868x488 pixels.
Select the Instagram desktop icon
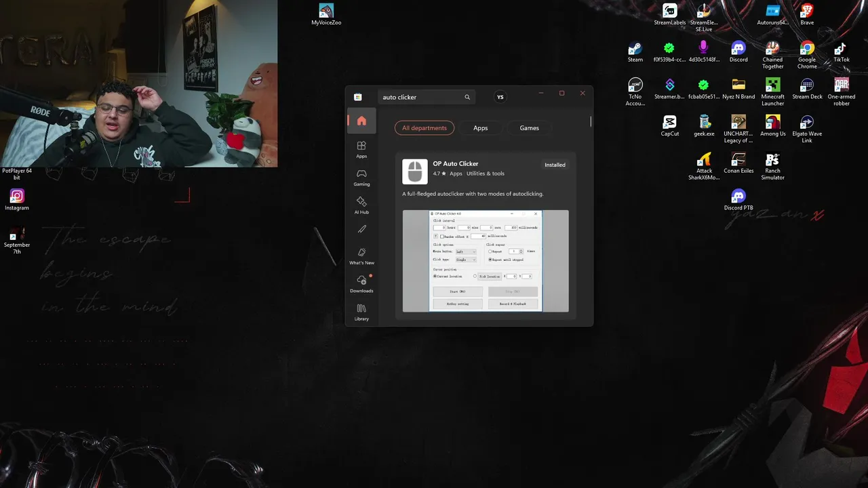(17, 200)
